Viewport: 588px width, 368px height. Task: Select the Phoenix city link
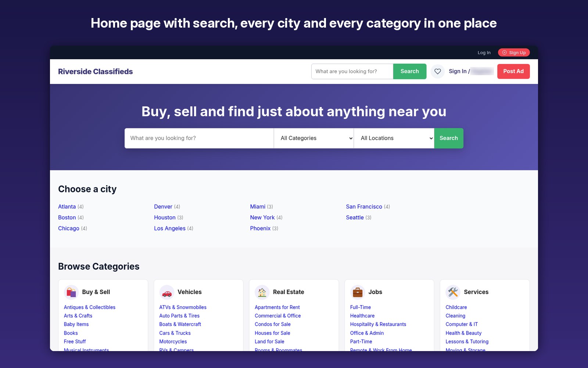[x=260, y=229]
